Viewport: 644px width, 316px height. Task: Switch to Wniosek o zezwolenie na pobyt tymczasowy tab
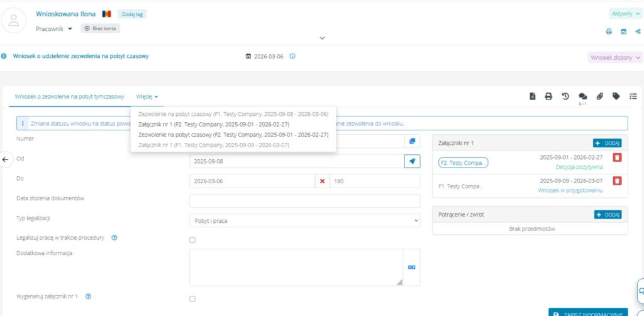69,97
